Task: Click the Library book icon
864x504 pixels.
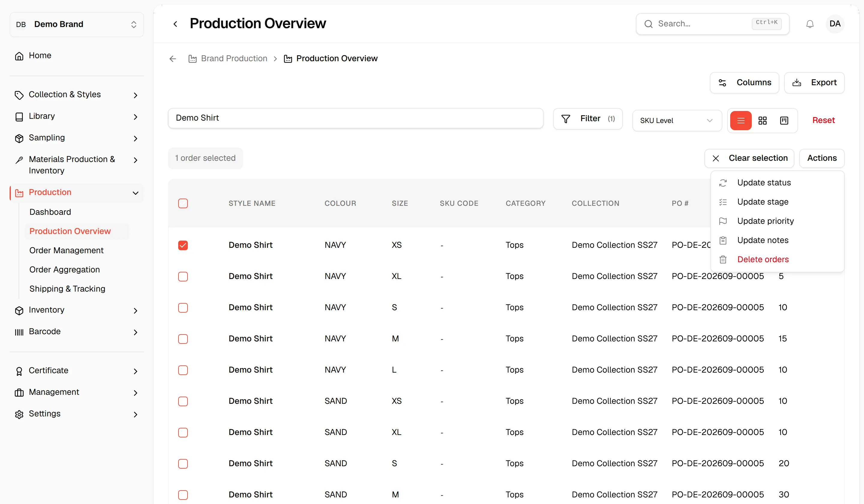Action: pos(19,117)
